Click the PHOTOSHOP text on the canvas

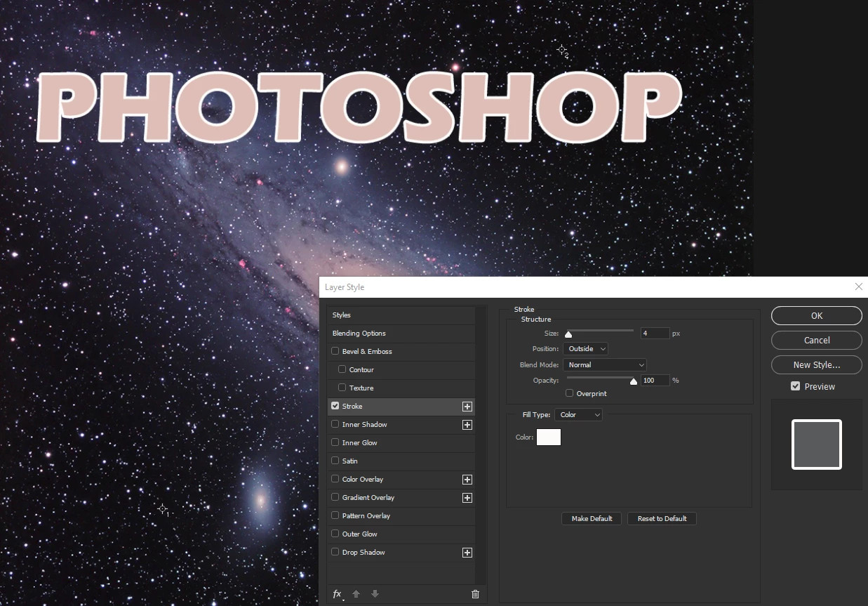tap(359, 107)
